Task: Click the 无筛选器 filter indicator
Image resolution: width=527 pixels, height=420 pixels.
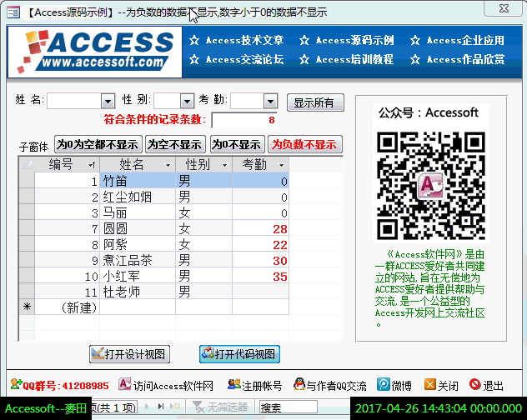Action: (220, 407)
